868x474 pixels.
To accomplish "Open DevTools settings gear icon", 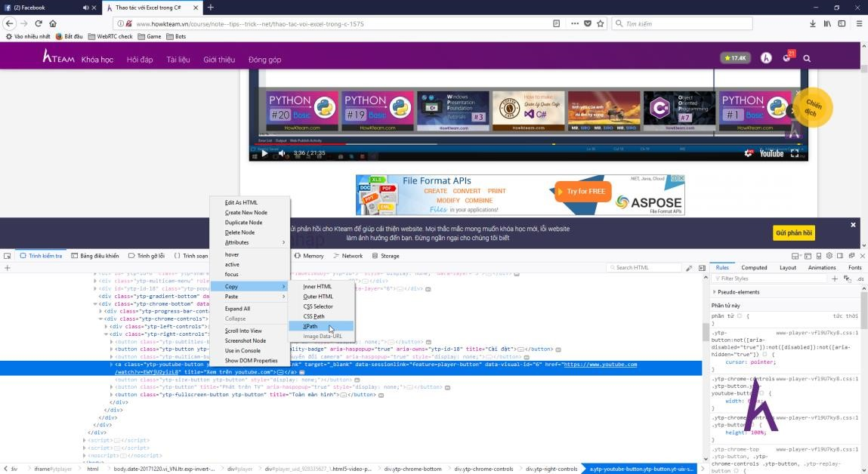I will tap(829, 256).
